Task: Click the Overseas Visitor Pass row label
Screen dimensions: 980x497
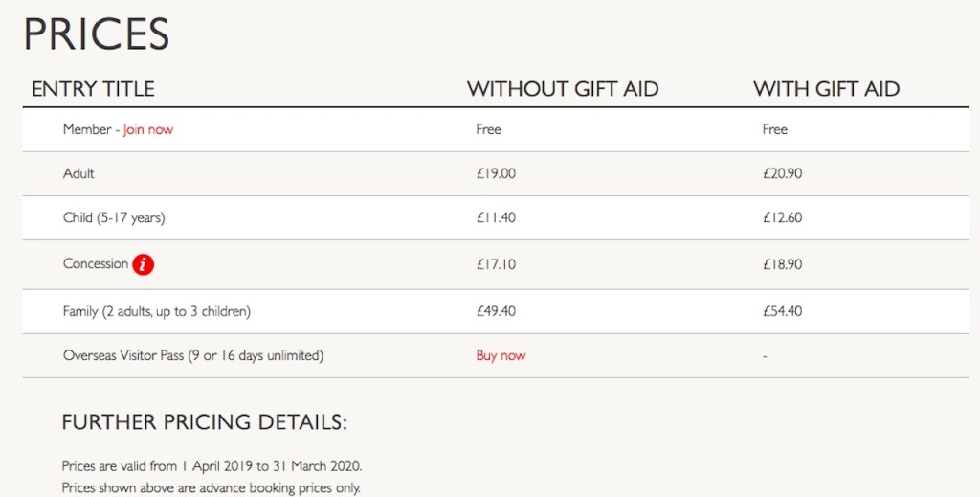Action: click(193, 355)
